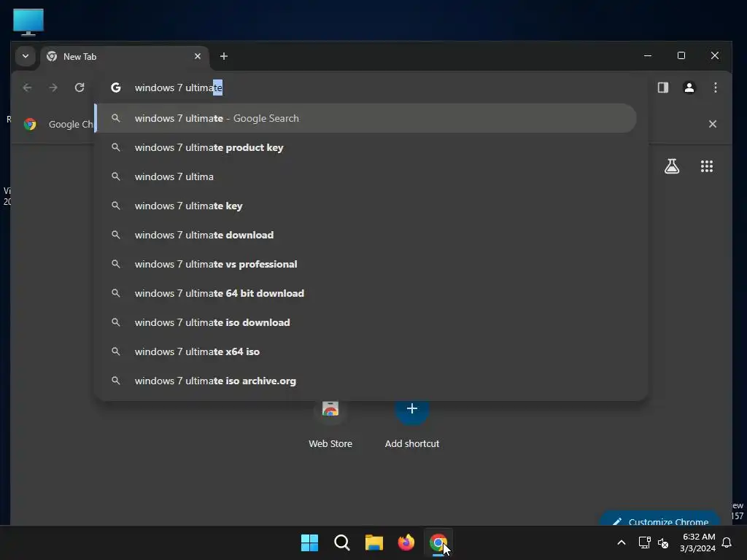Pick 'windows 7 ultimate 64 bit download'
Image resolution: width=747 pixels, height=560 pixels.
pyautogui.click(x=366, y=293)
